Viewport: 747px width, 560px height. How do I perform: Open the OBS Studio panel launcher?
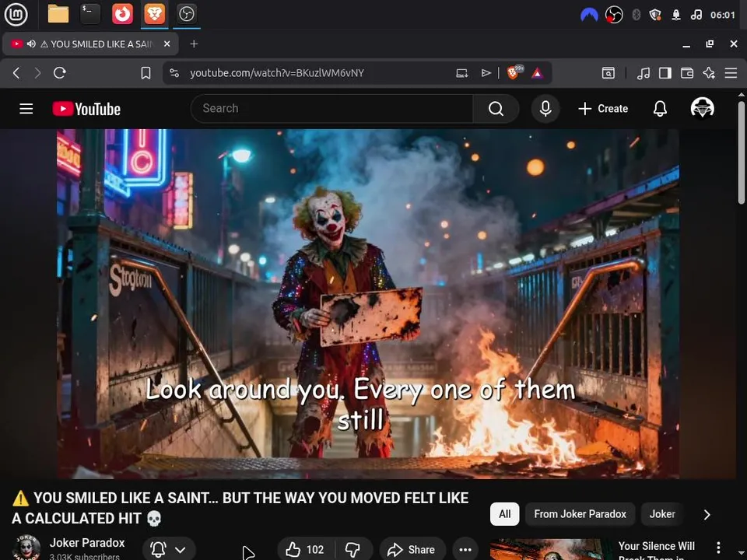186,14
